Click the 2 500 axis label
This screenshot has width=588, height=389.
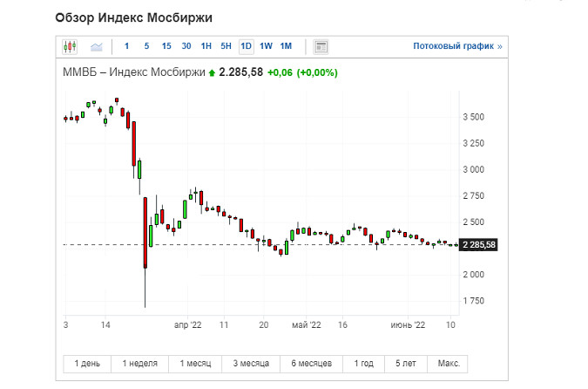(473, 222)
